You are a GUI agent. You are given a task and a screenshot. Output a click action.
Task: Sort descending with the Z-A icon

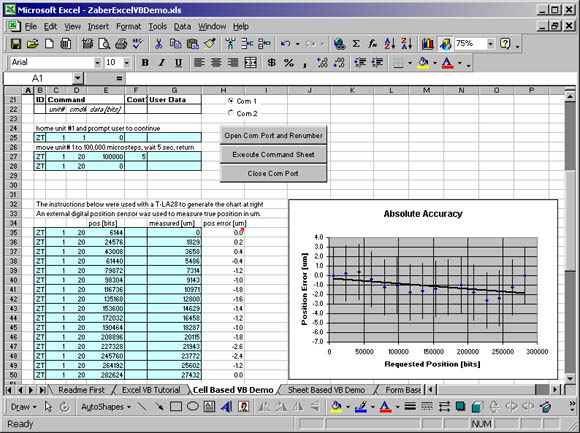coord(406,44)
